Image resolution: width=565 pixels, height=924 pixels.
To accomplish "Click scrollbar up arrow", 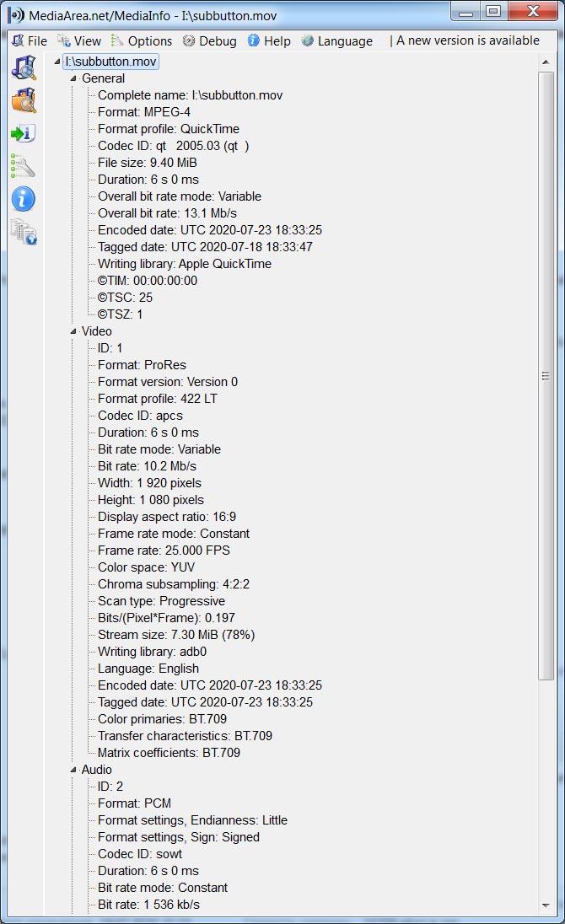I will coord(546,62).
